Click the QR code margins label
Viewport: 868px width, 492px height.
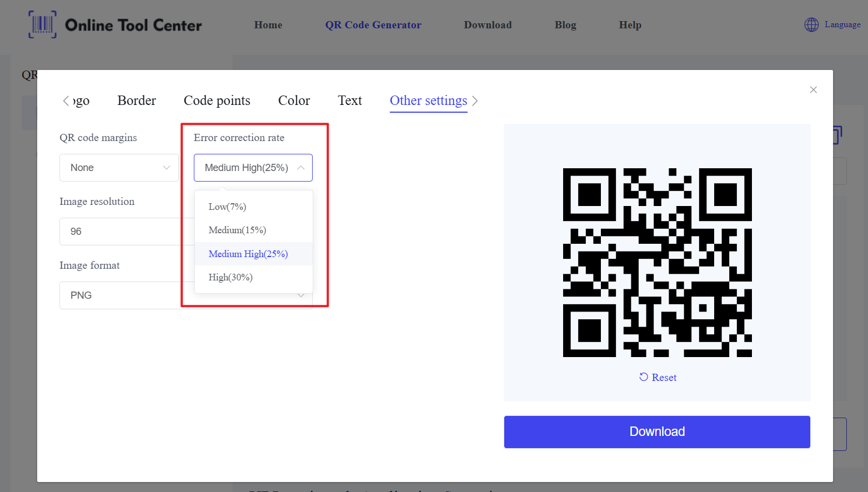coord(98,138)
